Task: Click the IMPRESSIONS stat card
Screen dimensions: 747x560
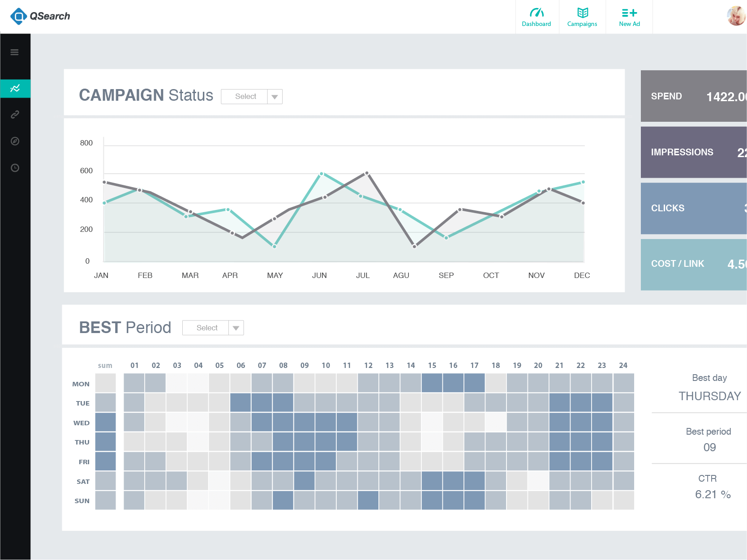Action: tap(693, 152)
